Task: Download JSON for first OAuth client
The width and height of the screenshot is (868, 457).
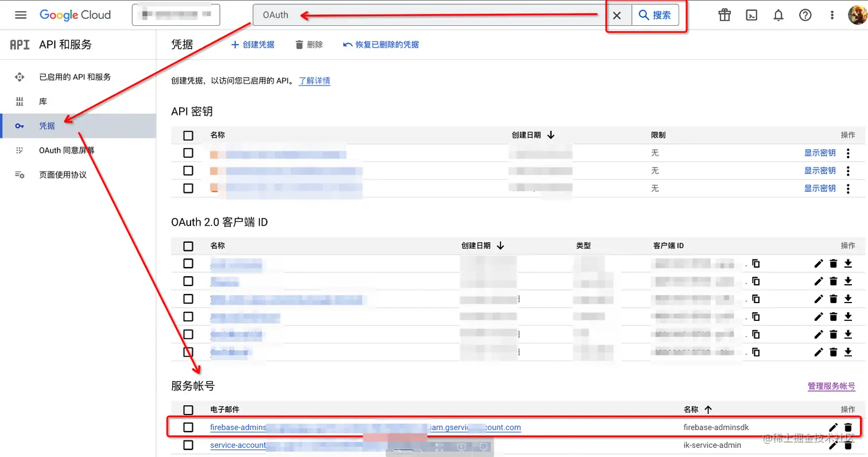Action: click(x=848, y=264)
